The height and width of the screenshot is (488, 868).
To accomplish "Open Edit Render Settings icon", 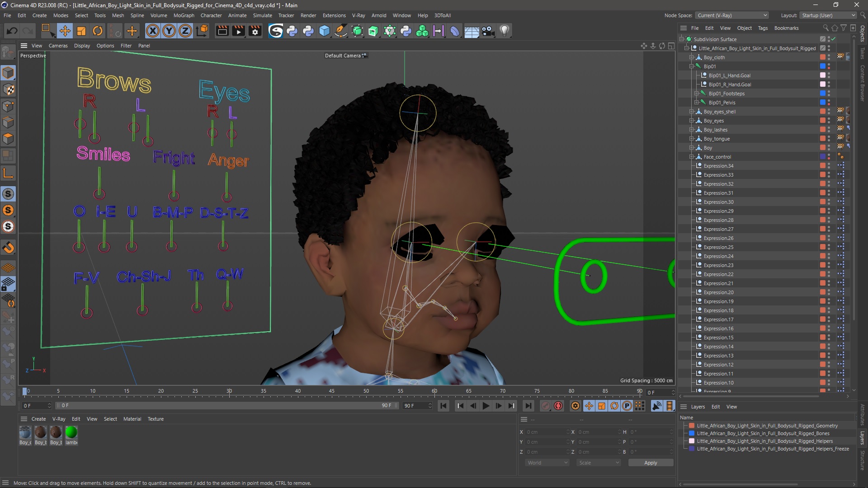I will tap(255, 31).
